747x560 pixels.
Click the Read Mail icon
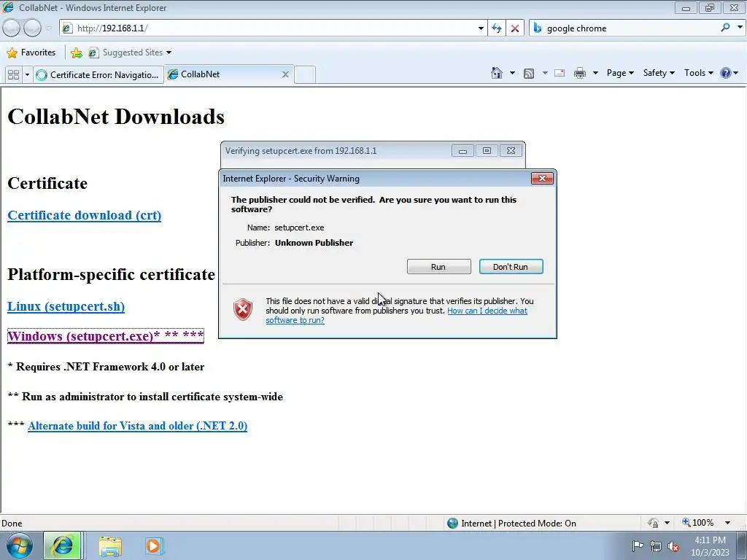coord(560,73)
